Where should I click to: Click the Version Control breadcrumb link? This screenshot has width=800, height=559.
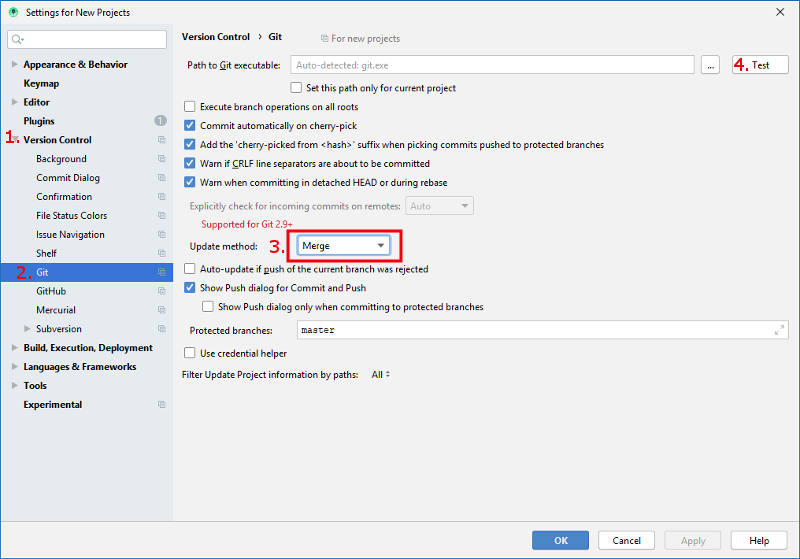(x=216, y=37)
